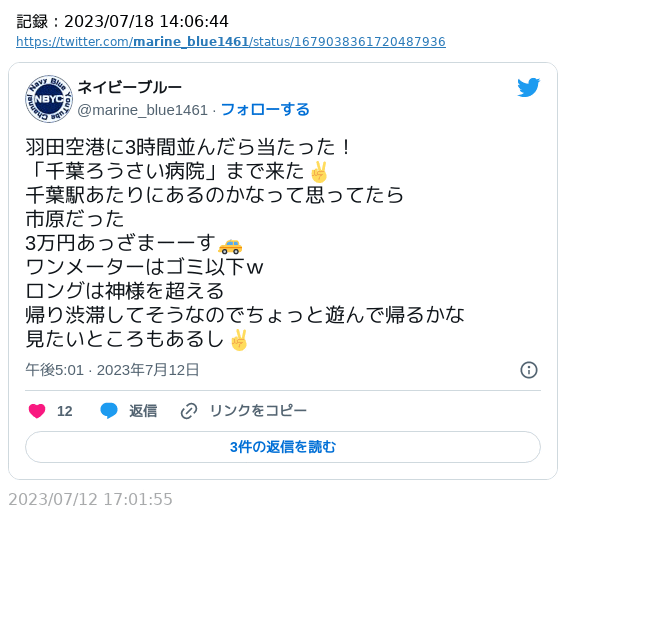The height and width of the screenshot is (633, 660).
Task: Open the Navy Blue NBYC profile avatar
Action: pyautogui.click(x=49, y=99)
